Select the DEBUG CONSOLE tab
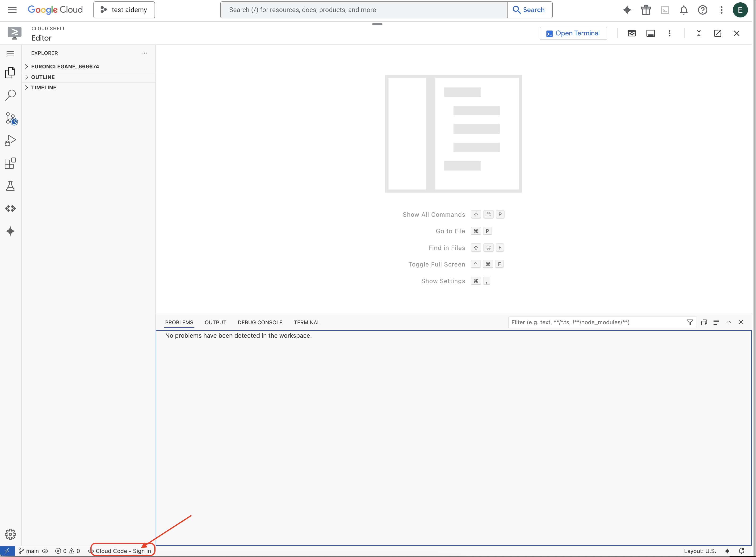 260,322
